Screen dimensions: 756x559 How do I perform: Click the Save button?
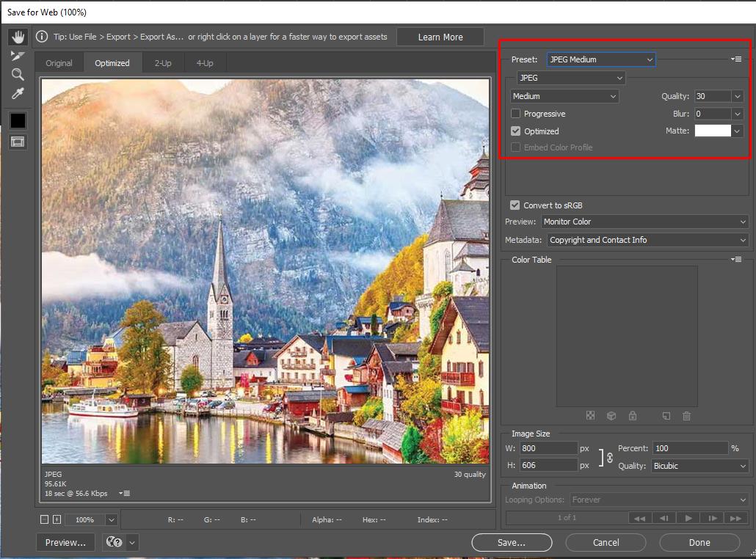[x=511, y=542]
